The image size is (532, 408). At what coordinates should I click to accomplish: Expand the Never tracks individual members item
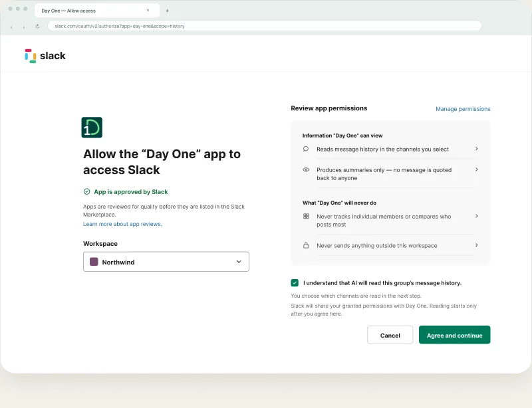[x=476, y=216]
